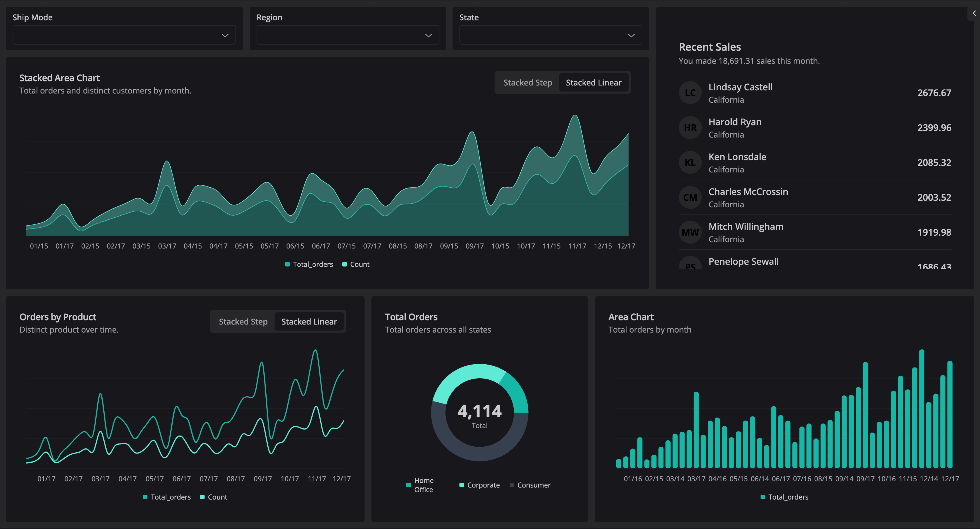This screenshot has height=529, width=980.
Task: Switch Orders by Product to Stacked Step
Action: point(243,322)
